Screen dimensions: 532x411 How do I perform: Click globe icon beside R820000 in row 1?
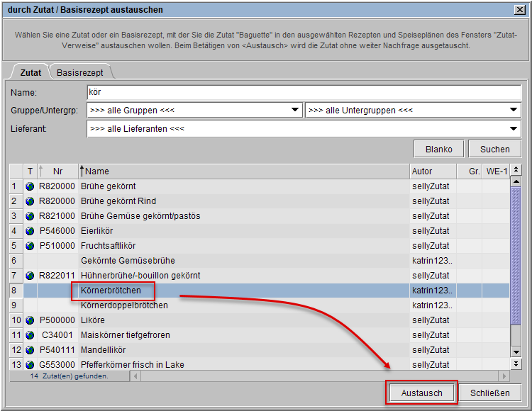30,186
